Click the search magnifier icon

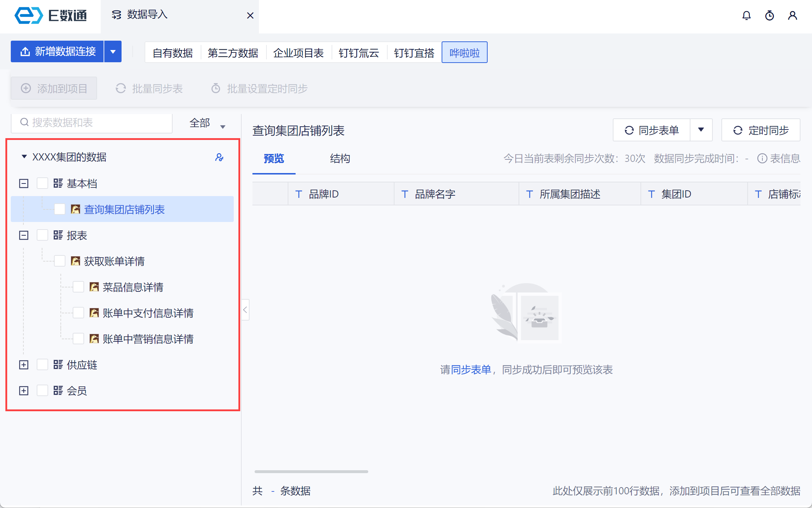point(24,122)
